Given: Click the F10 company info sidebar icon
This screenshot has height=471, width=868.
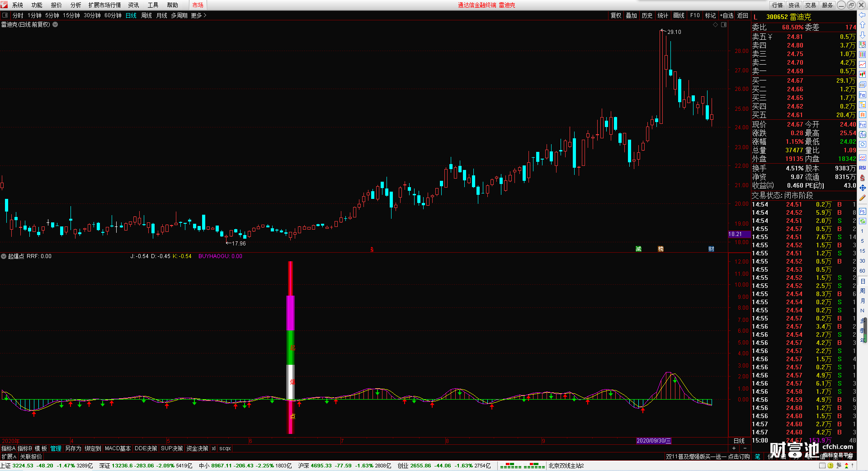Looking at the screenshot, I should pyautogui.click(x=862, y=94).
